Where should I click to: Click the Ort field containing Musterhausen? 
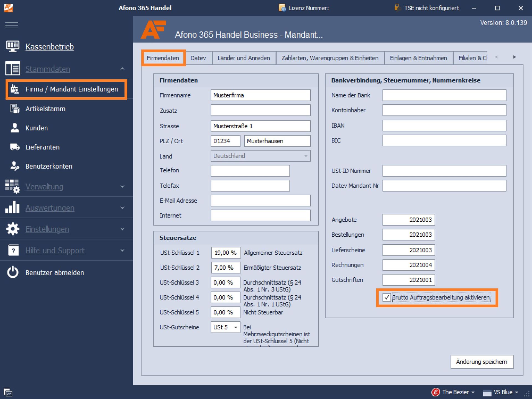277,141
